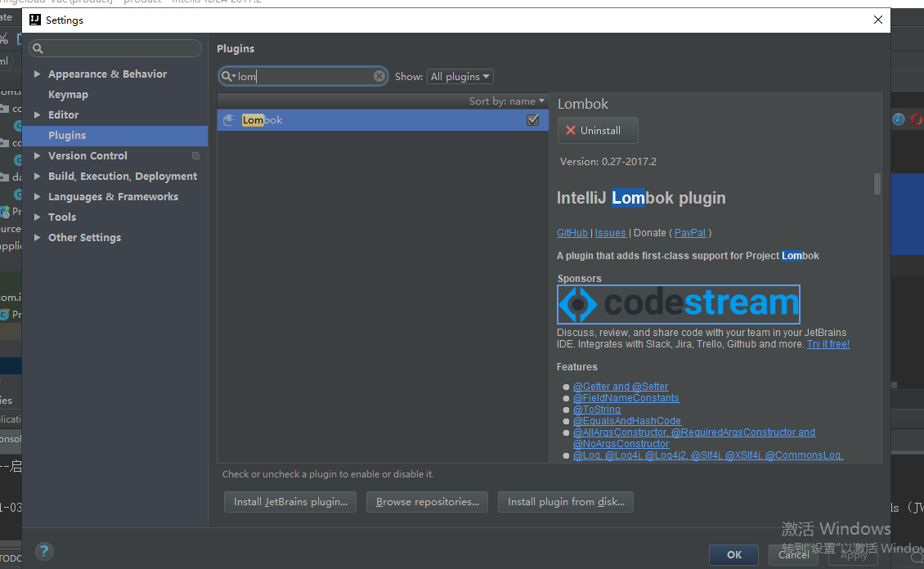The width and height of the screenshot is (924, 569).
Task: Click the settings search input field
Action: [115, 48]
